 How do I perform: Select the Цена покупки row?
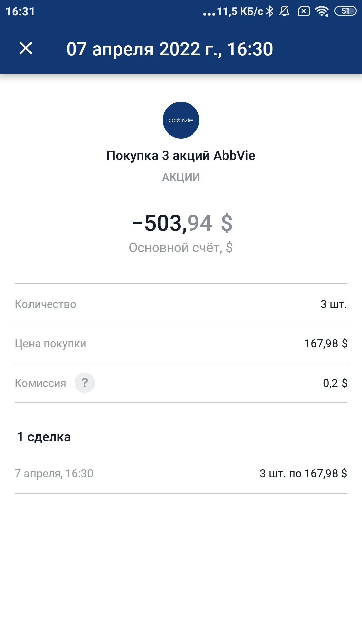(181, 343)
